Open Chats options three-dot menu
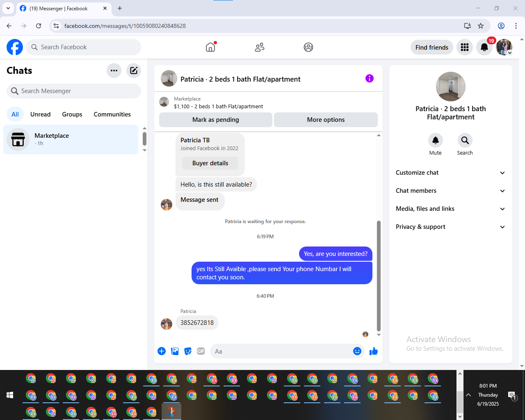 (x=114, y=71)
